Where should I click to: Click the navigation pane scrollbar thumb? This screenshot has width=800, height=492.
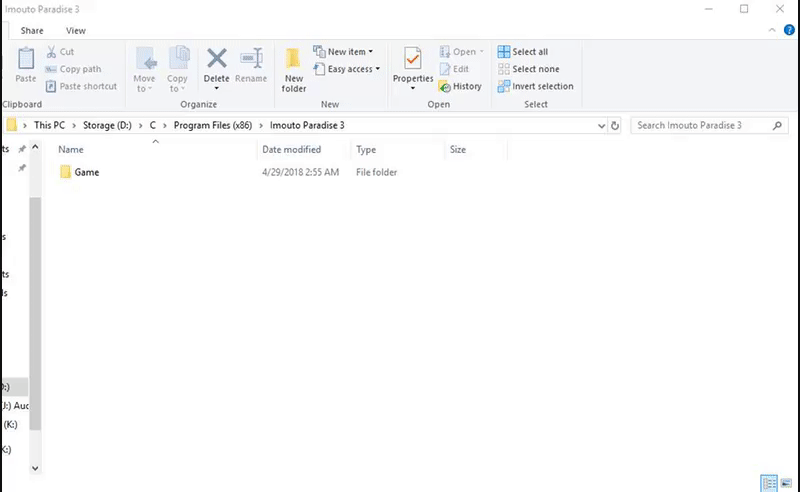coord(35,313)
